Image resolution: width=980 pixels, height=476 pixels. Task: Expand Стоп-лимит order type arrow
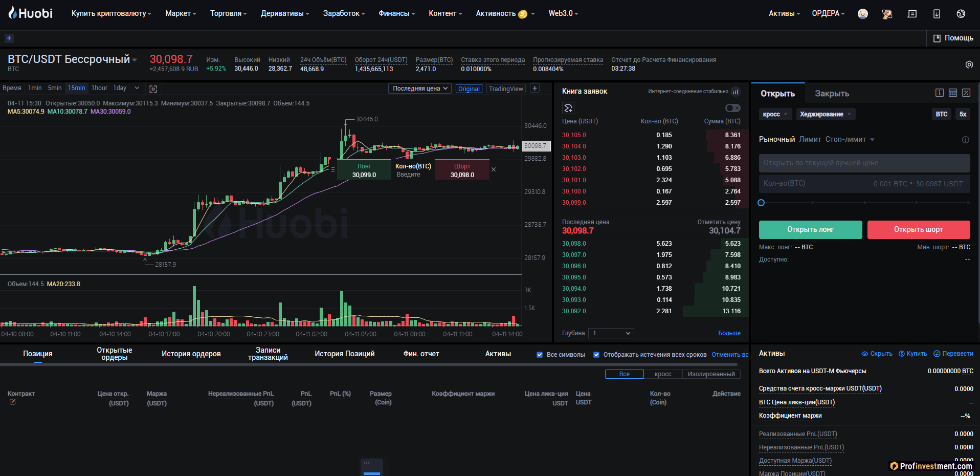872,140
